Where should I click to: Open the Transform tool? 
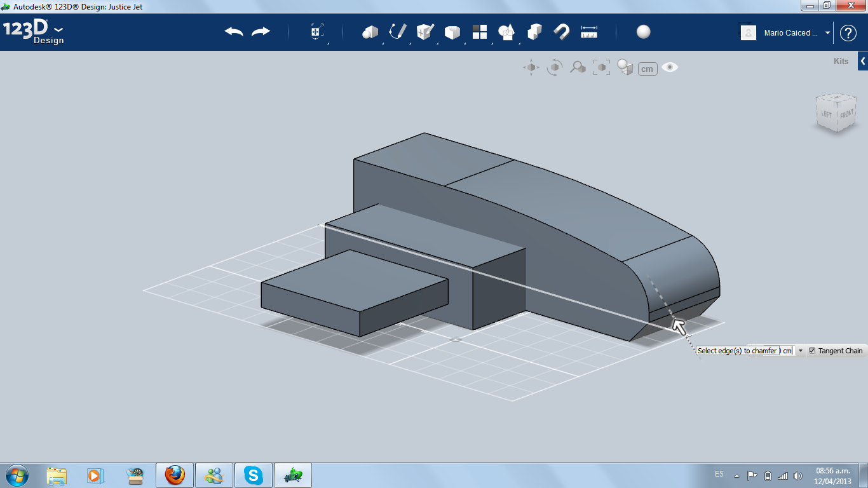pyautogui.click(x=316, y=32)
